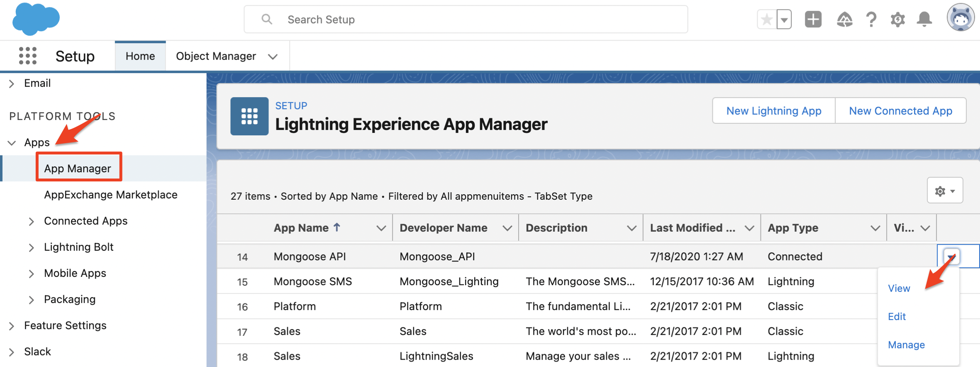Open the list view controls gear dropdown

coord(945,191)
